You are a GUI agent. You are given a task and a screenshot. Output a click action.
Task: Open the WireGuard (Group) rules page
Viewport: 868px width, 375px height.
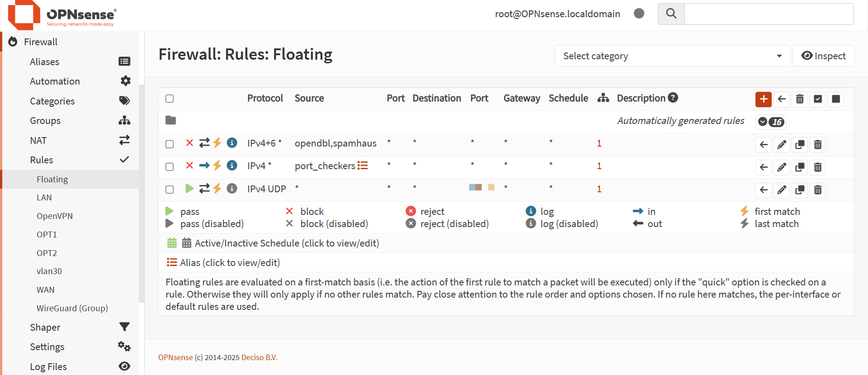coord(72,309)
